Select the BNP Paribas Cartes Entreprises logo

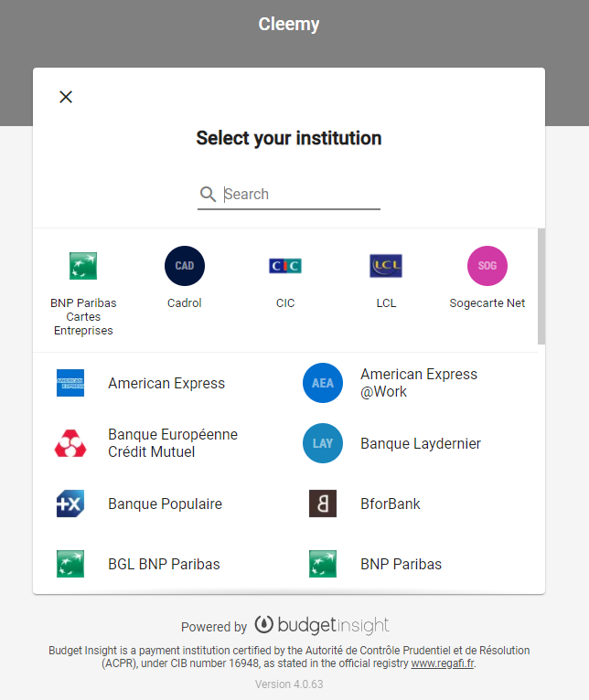coord(83,266)
